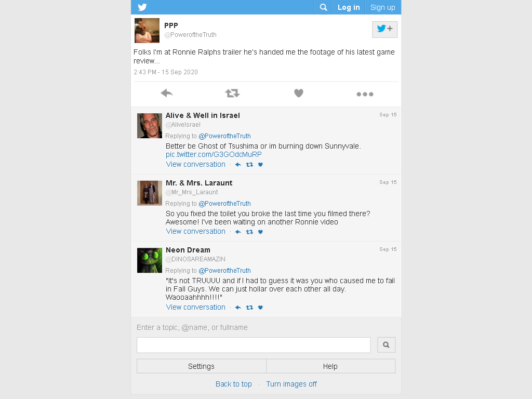Like the main PPP tweet

[x=299, y=93]
